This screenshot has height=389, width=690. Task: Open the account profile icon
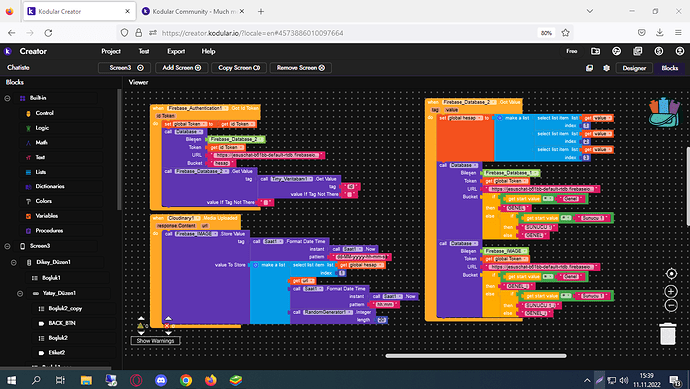[x=680, y=51]
